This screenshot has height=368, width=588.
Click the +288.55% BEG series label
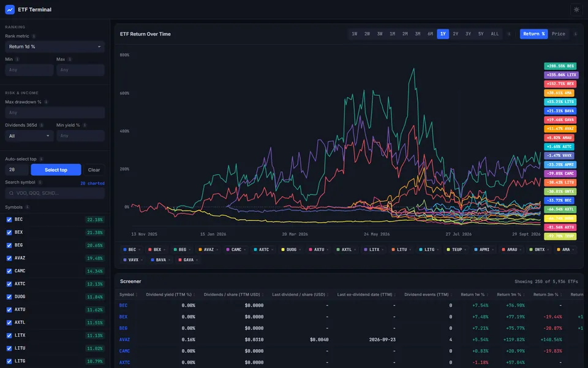point(560,66)
